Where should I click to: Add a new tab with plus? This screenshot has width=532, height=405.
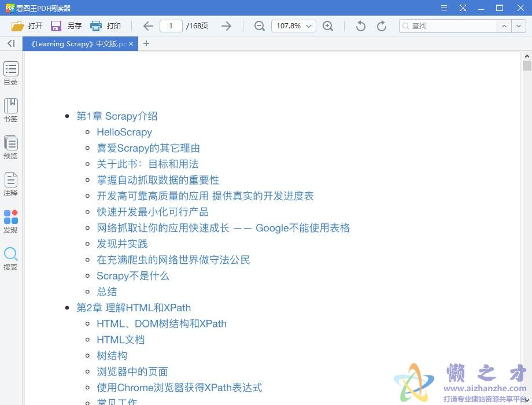click(146, 43)
